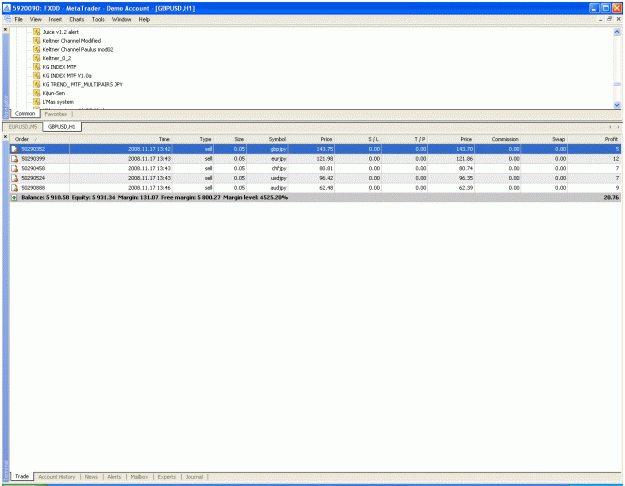Select Kijun-Sen indicator icon
The width and height of the screenshot is (625, 486).
pyautogui.click(x=37, y=93)
